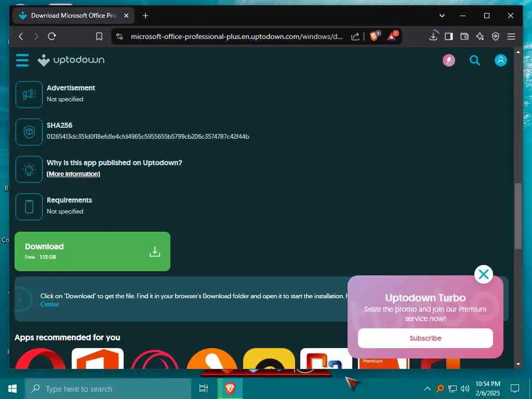
Task: Open the volume control in tray
Action: point(465,389)
